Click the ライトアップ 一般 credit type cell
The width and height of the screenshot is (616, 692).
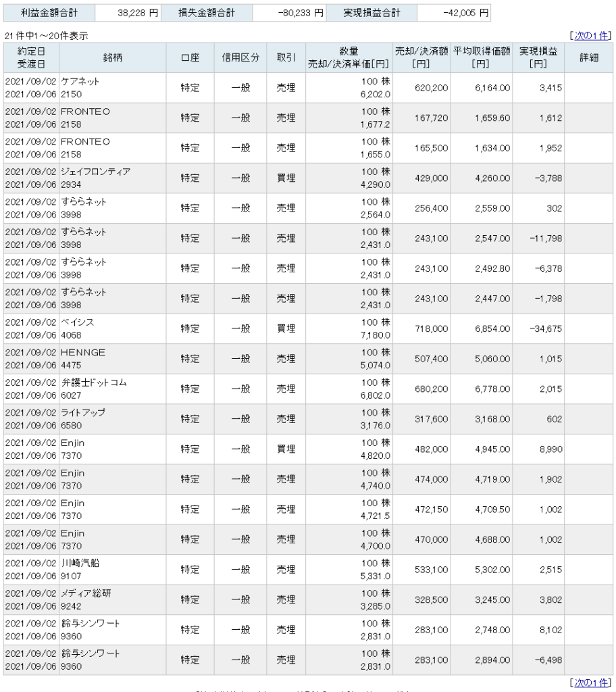(240, 419)
